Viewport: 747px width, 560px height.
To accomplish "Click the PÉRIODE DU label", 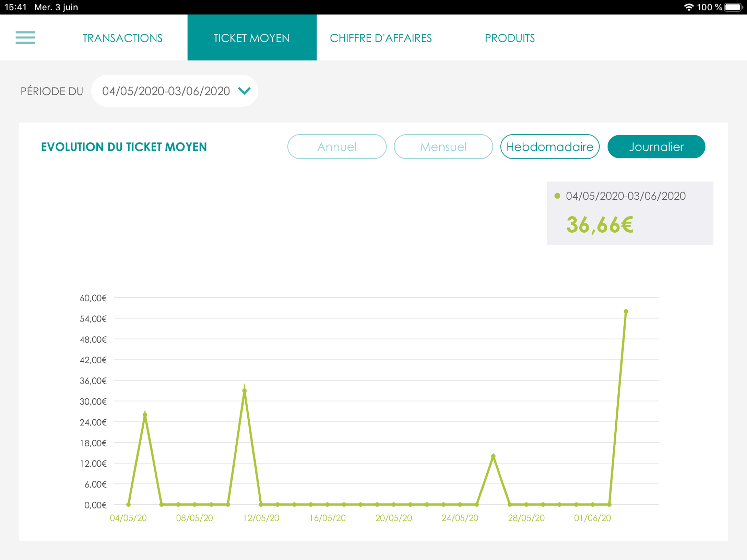I will [x=52, y=91].
